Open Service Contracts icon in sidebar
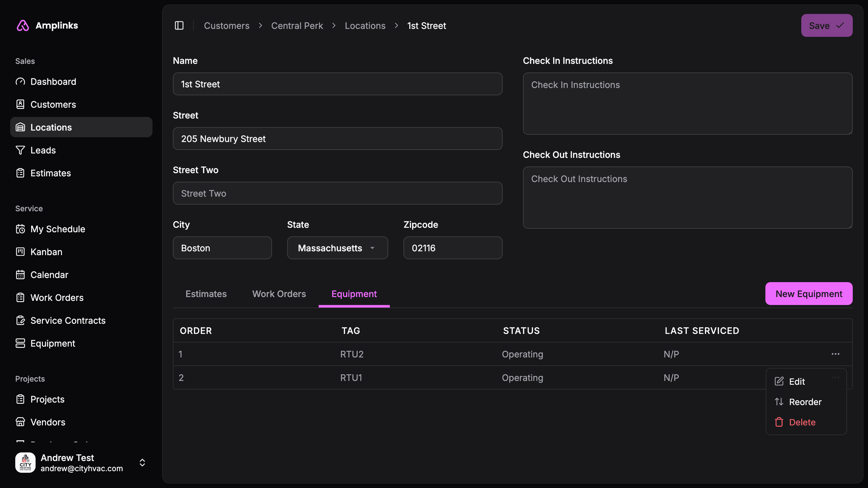 coord(20,321)
